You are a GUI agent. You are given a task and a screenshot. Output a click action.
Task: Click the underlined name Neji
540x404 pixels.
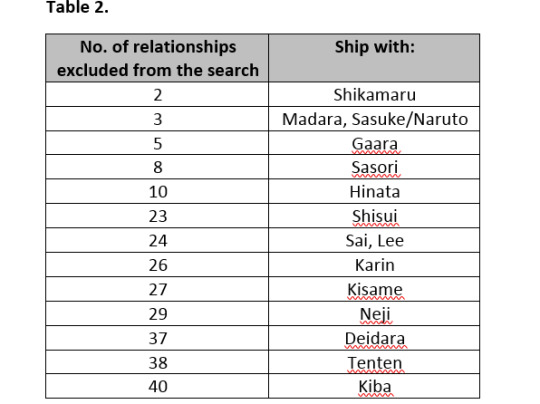[x=375, y=314]
